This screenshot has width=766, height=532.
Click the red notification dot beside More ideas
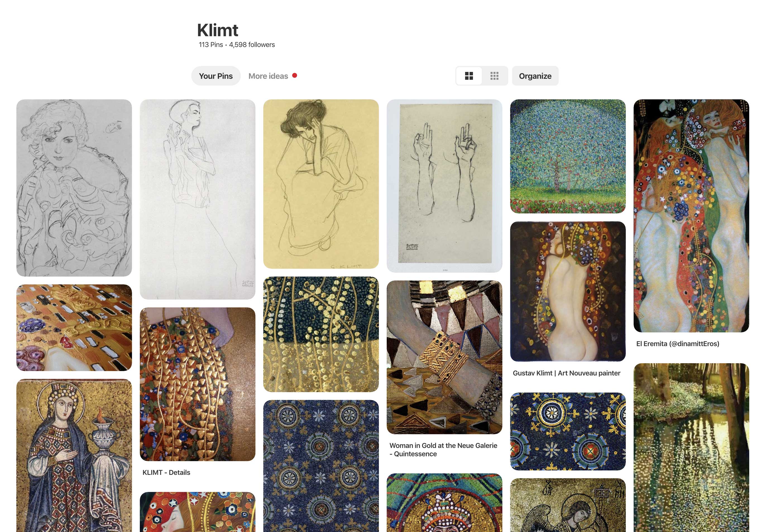pyautogui.click(x=295, y=75)
